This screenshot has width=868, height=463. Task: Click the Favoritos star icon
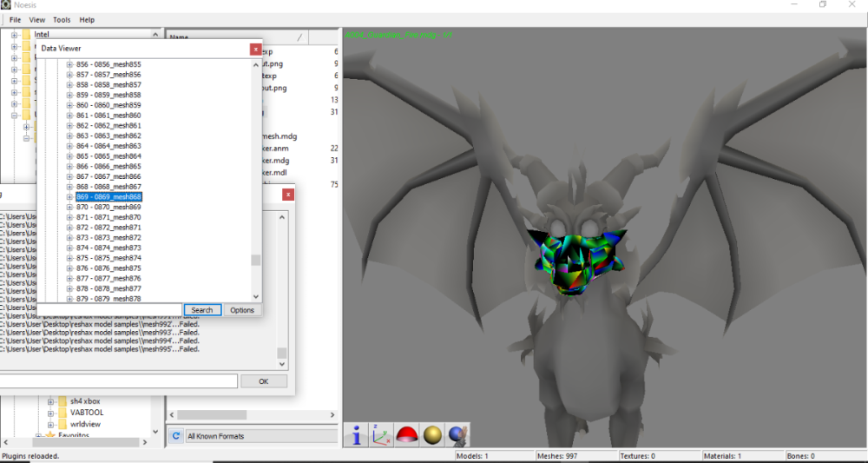49,435
